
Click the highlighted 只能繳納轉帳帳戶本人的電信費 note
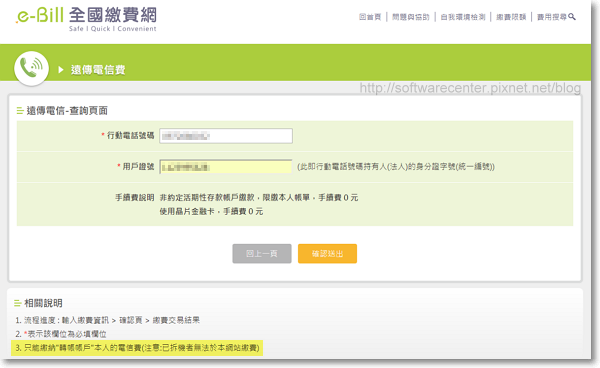[137, 348]
